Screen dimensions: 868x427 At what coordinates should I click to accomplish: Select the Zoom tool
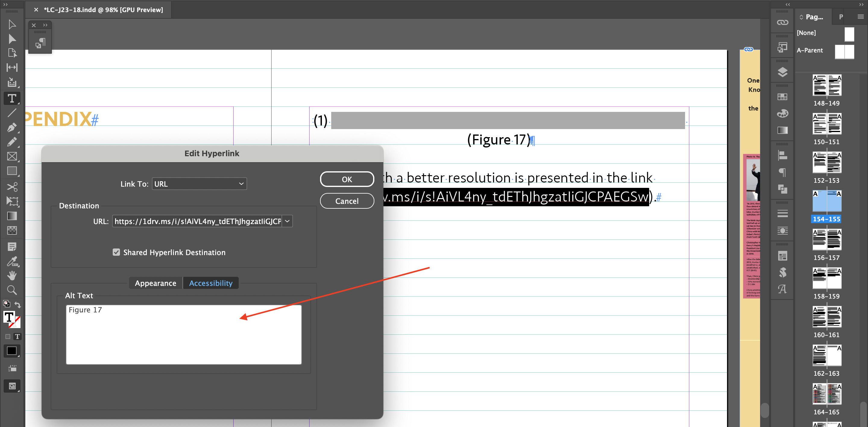click(12, 290)
